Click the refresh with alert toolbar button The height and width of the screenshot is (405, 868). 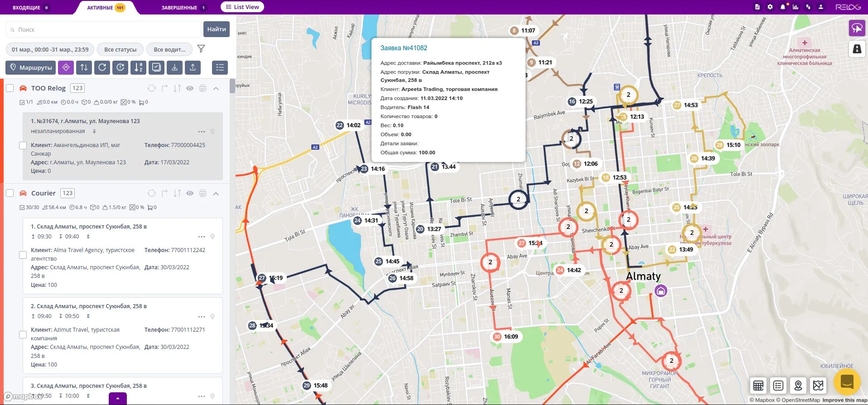[x=120, y=67]
